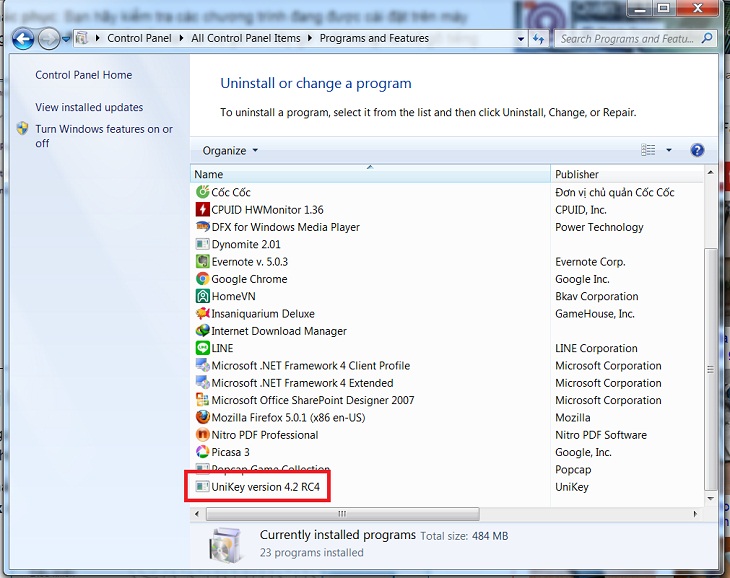Select Google Chrome program entry

(x=249, y=279)
